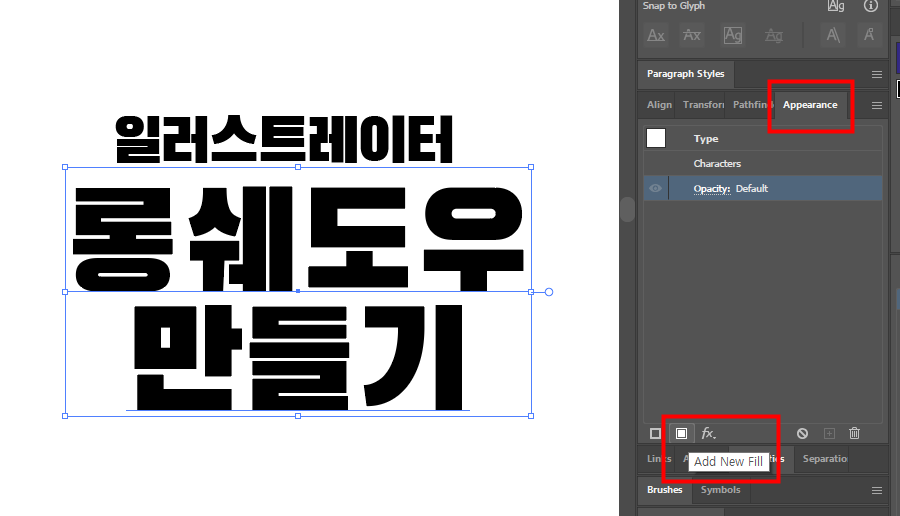Open the fx Add New Effect menu
Viewport: 900px width, 516px height.
point(709,433)
